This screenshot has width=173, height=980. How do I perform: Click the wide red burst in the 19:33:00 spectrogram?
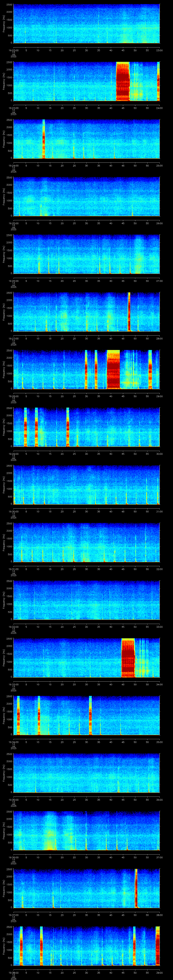tap(128, 657)
